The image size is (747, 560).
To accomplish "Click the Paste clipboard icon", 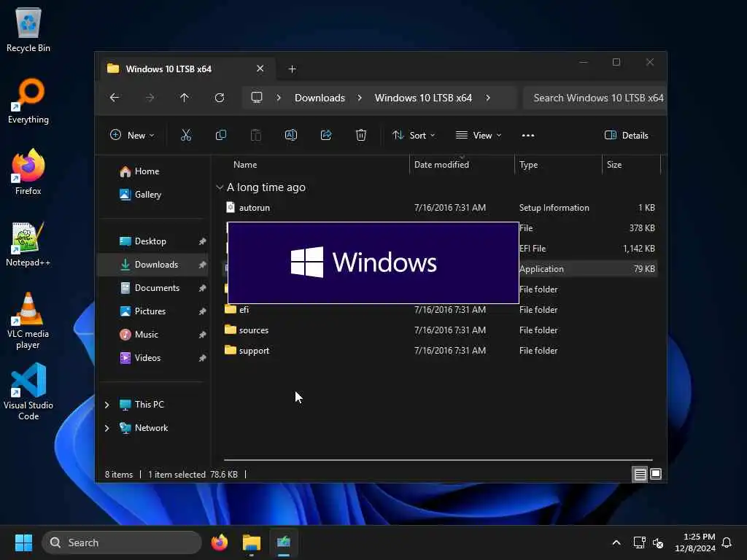I will (x=256, y=135).
